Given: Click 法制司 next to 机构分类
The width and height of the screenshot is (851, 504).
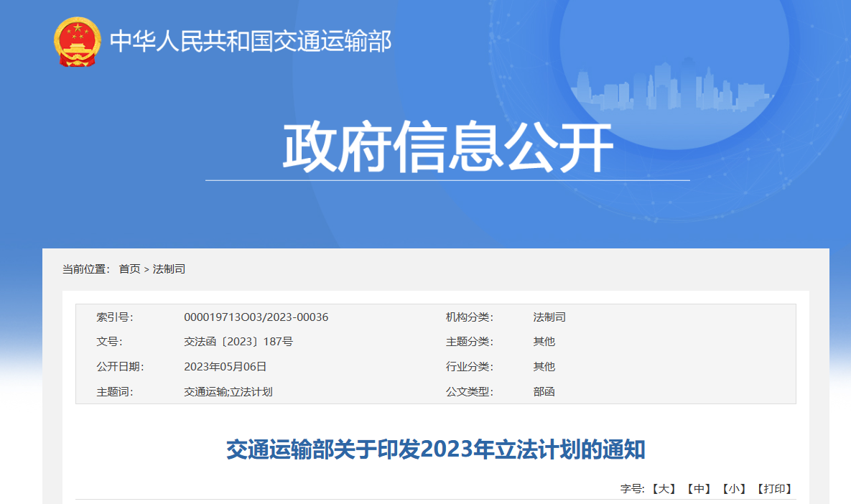Looking at the screenshot, I should [x=549, y=317].
